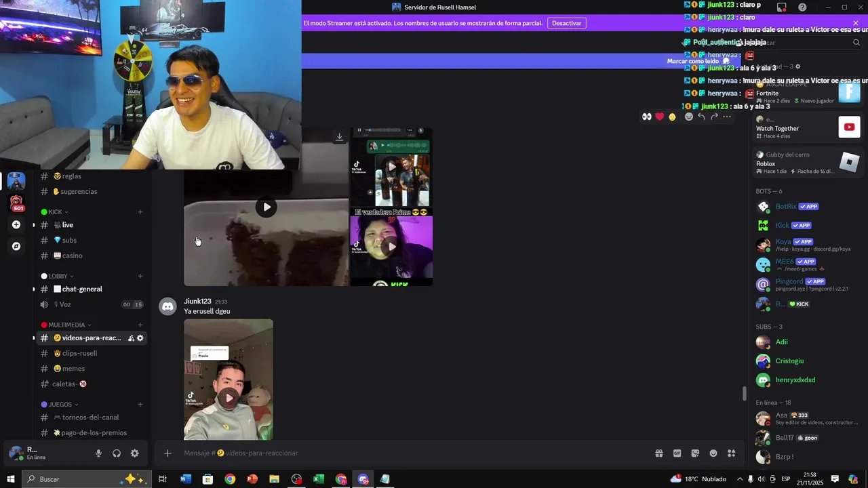Open Discord inbox icon in title bar
This screenshot has height=488, width=868.
pos(782,7)
